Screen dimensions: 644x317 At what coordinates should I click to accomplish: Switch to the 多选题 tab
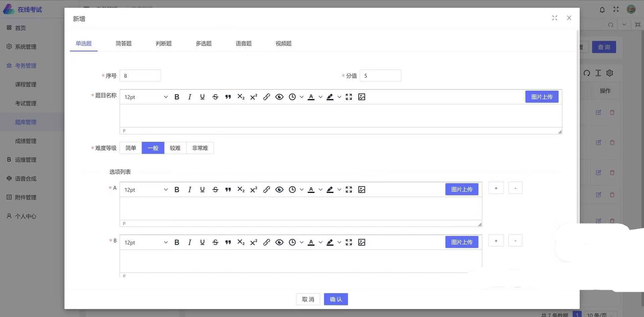pos(204,44)
